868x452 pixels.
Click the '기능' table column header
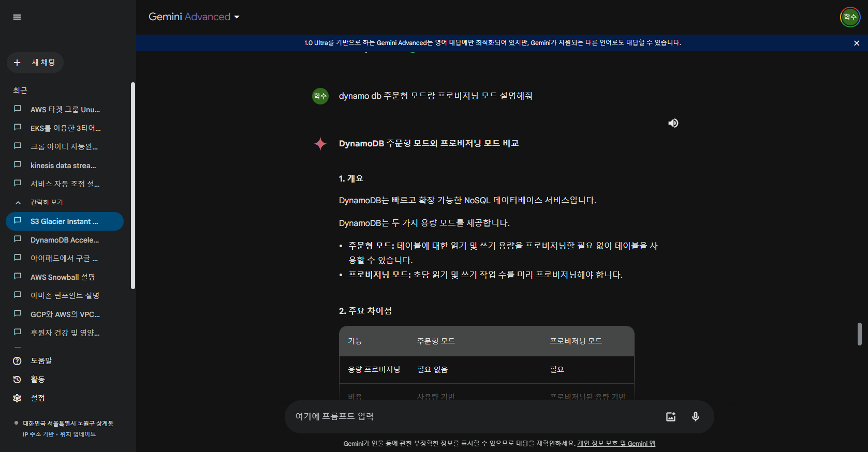pos(355,341)
